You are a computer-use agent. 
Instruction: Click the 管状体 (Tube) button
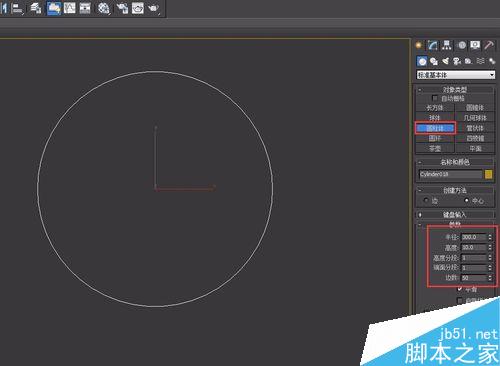coord(475,128)
